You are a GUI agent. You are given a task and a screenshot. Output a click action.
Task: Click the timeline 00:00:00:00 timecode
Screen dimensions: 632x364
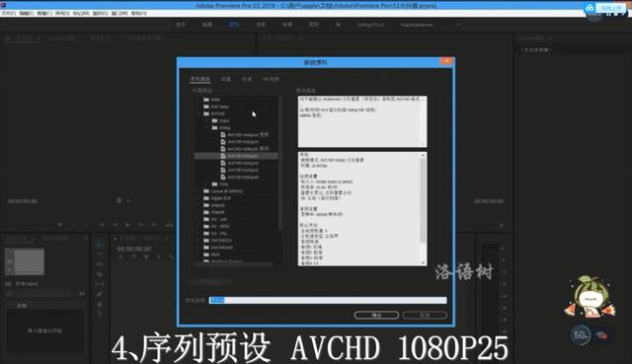tap(134, 249)
